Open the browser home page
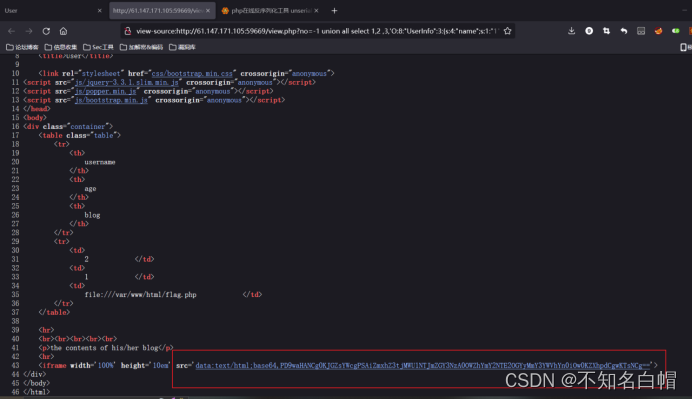692x400 pixels. coord(64,31)
